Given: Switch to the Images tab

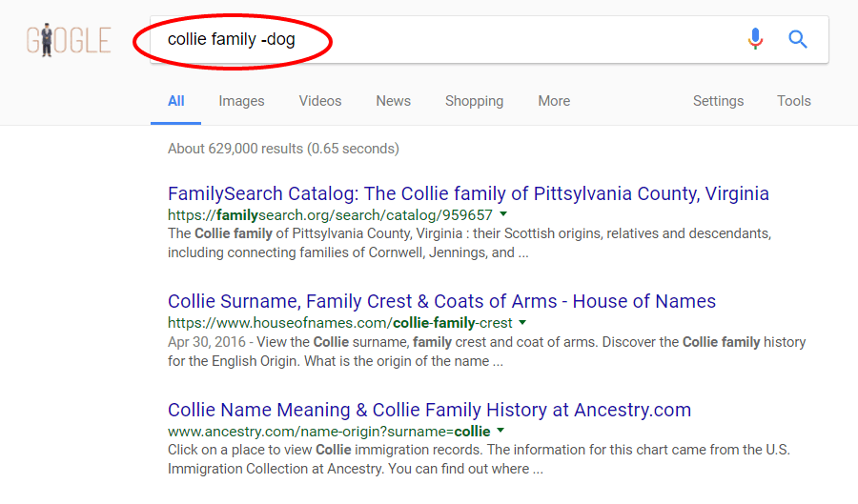Looking at the screenshot, I should [x=241, y=101].
